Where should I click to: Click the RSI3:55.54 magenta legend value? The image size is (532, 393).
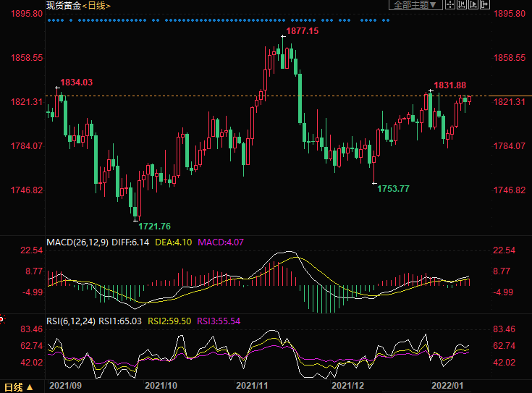click(220, 321)
